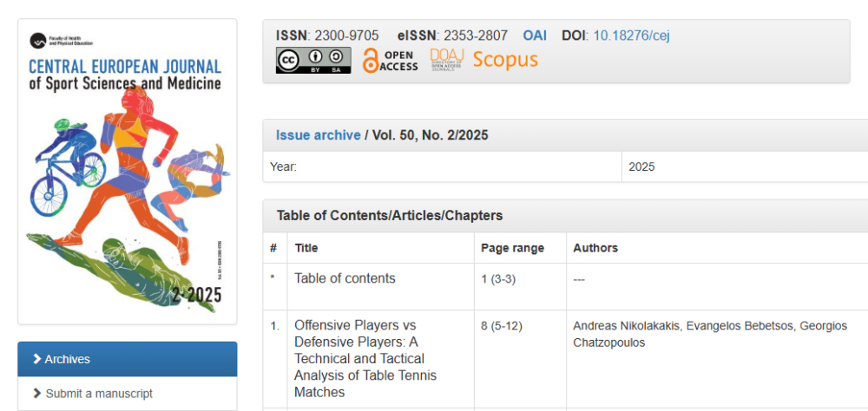Open the Submit a manuscript menu item
The image size is (868, 411).
click(x=99, y=394)
